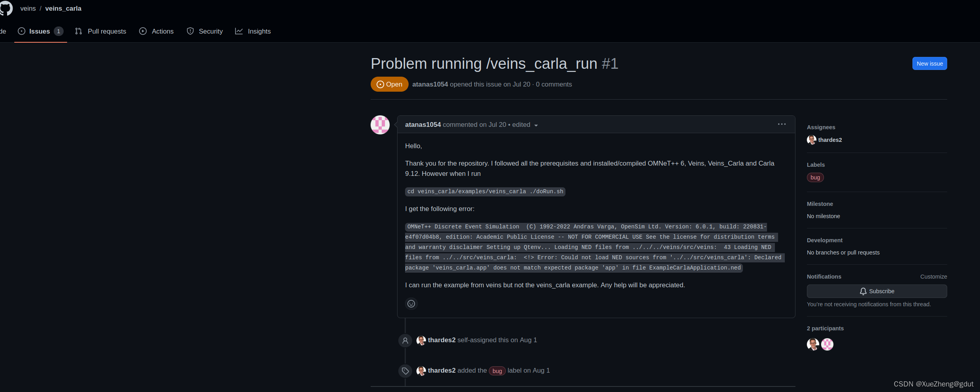Viewport: 980px width, 392px height.
Task: Open the veins_carla repository link
Action: pos(63,8)
